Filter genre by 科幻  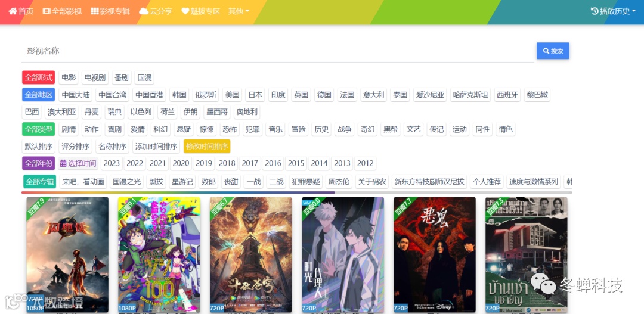160,129
